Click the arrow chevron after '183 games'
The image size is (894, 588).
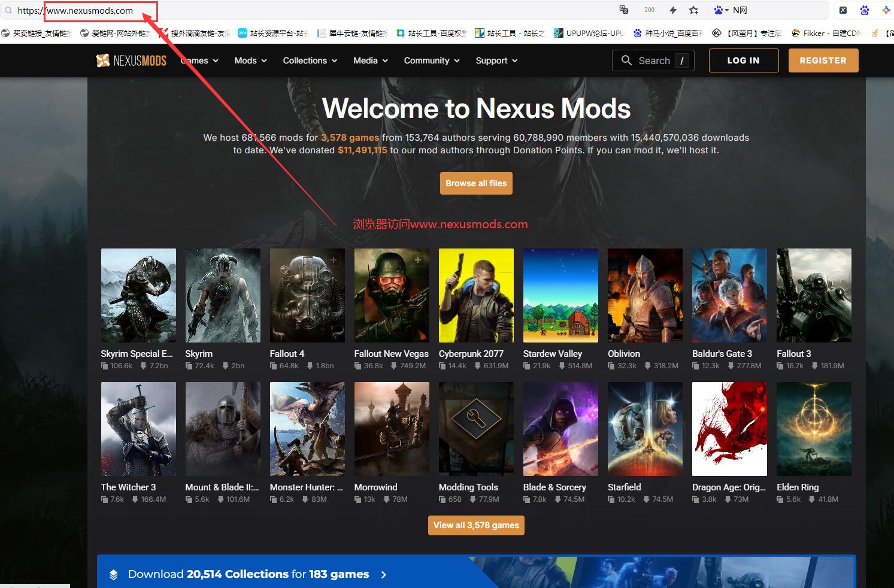(384, 575)
